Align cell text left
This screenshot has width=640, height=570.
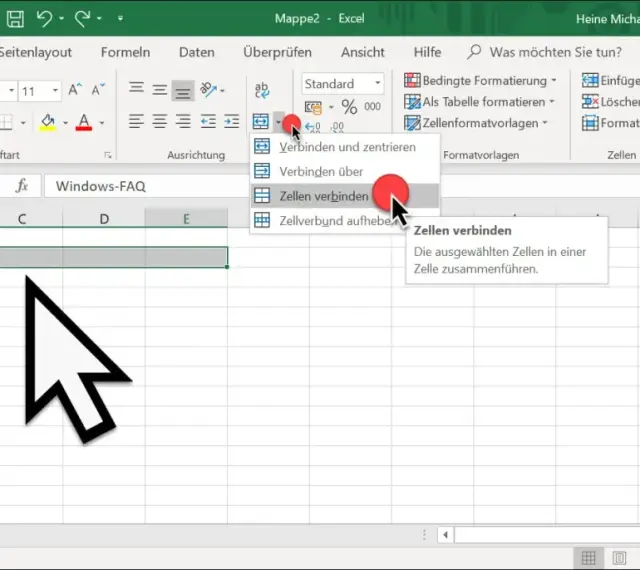click(136, 121)
